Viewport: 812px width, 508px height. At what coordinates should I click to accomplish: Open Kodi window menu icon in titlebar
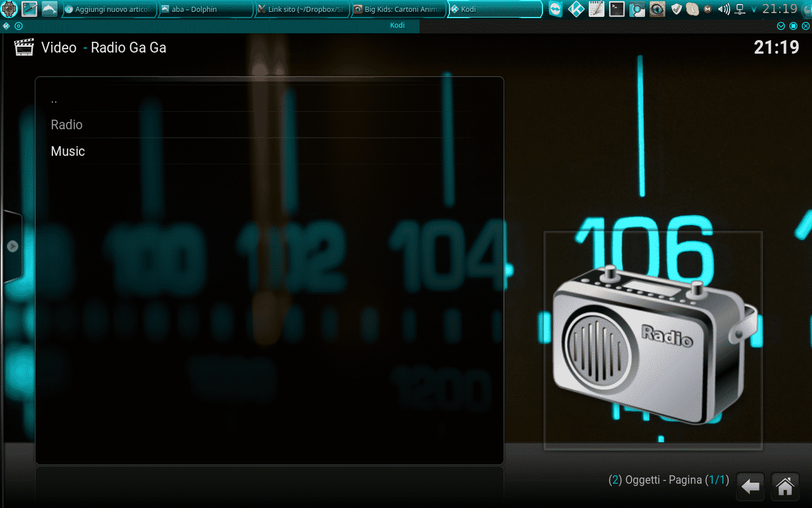coord(6,26)
